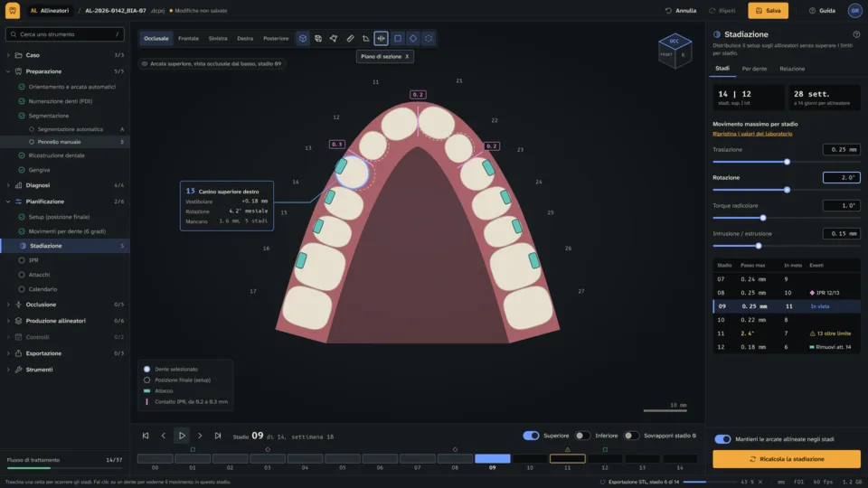868x488 pixels.
Task: Click Ripeti redo button
Action: point(722,11)
